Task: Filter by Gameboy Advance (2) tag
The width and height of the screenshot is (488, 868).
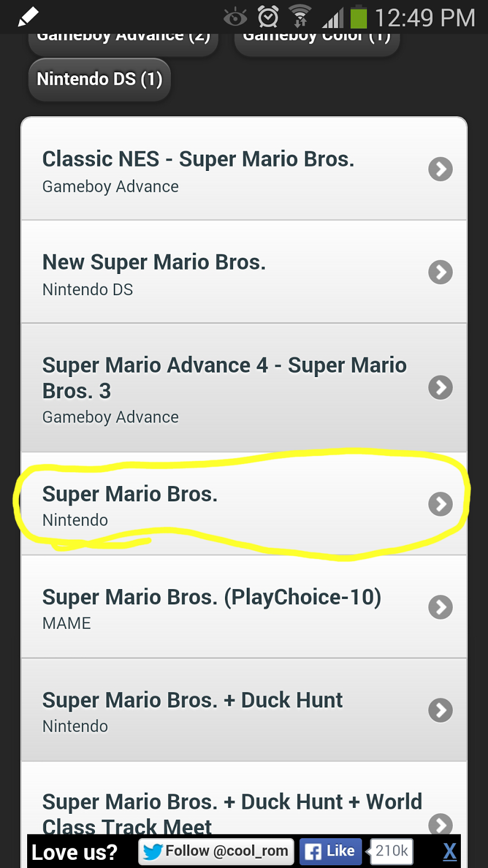Action: point(124,39)
